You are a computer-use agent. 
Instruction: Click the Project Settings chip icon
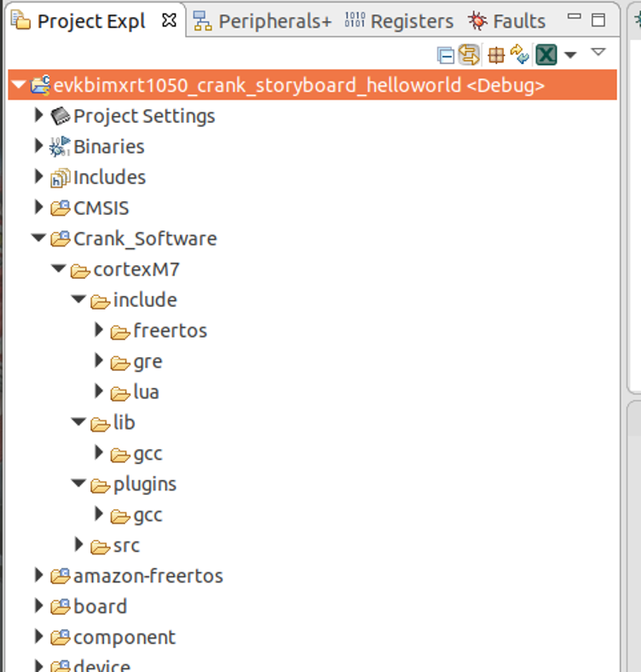click(61, 116)
